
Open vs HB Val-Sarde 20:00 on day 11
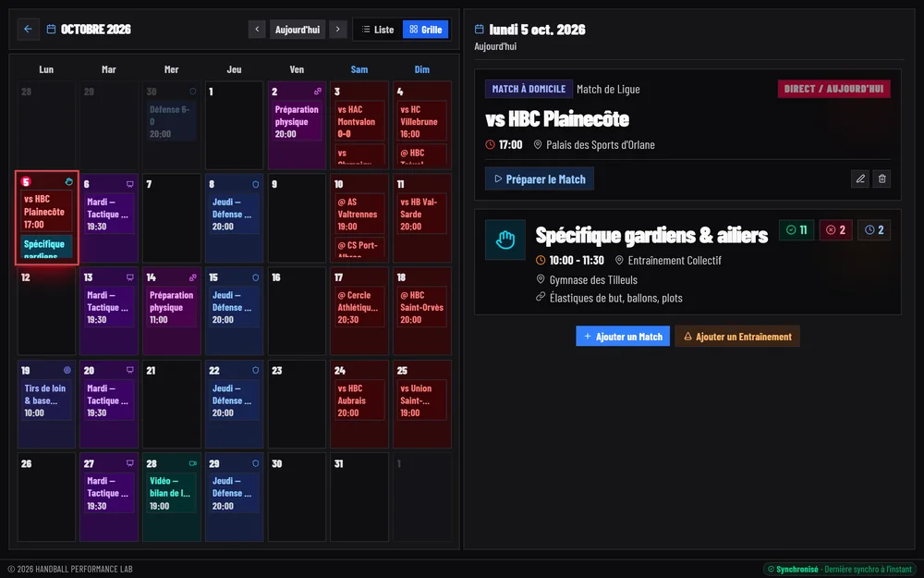tap(421, 215)
